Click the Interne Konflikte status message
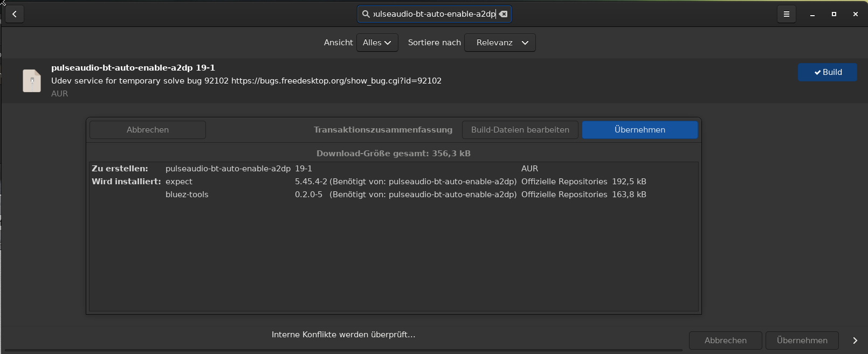 343,335
